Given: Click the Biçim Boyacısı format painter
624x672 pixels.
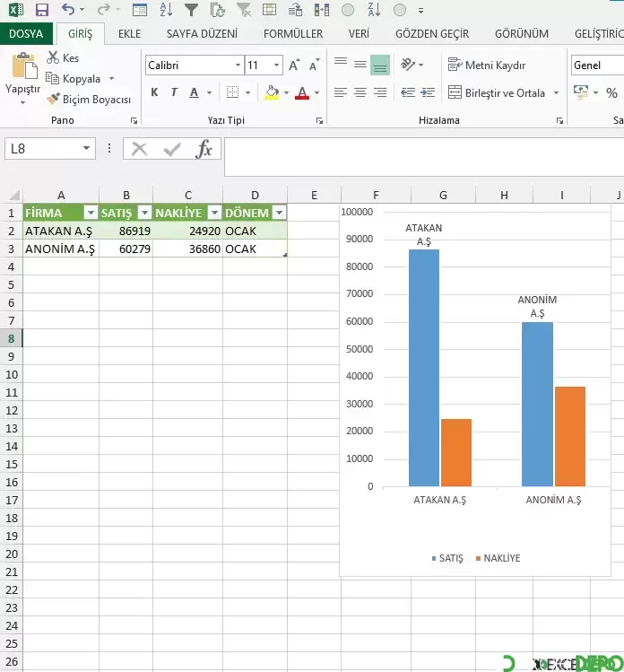Looking at the screenshot, I should [x=89, y=99].
